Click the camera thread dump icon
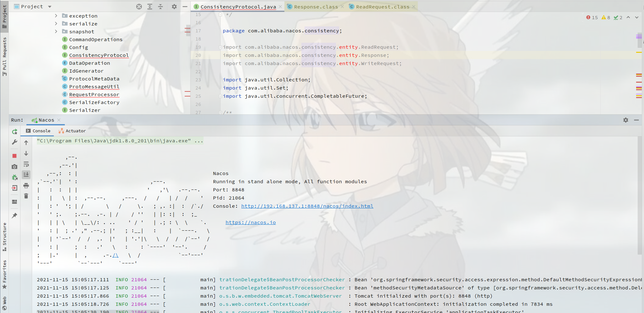This screenshot has height=313, width=644. click(x=14, y=167)
